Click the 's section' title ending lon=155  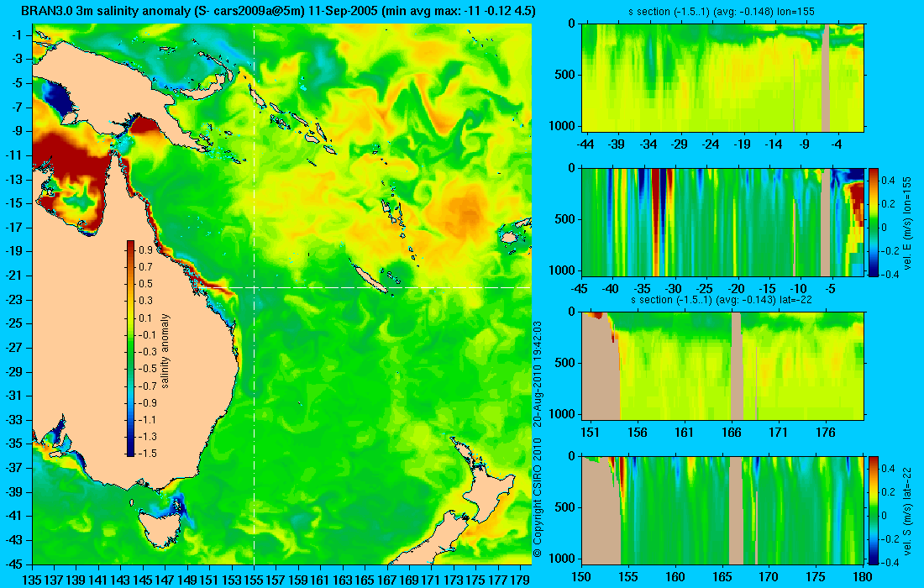(722, 11)
